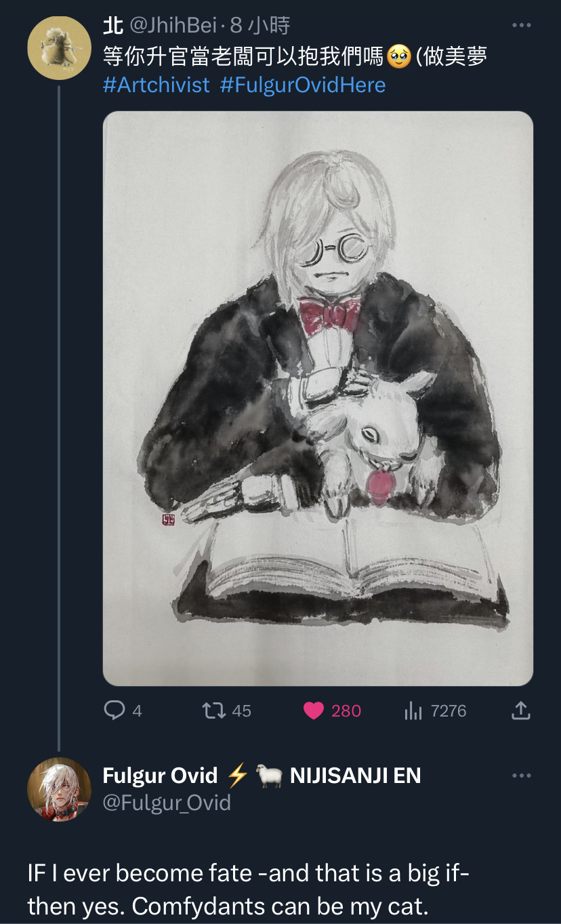Open the @Fulgur_Ovid handle

pyautogui.click(x=167, y=803)
